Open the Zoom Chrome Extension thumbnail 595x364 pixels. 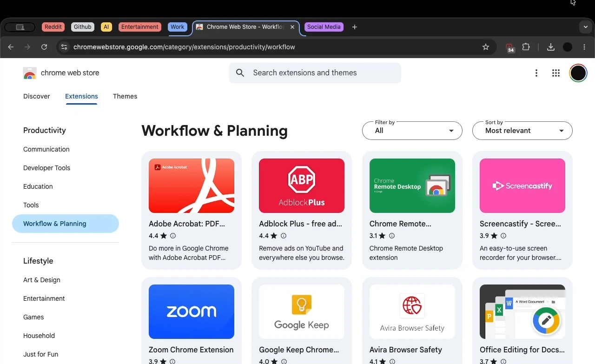(192, 311)
